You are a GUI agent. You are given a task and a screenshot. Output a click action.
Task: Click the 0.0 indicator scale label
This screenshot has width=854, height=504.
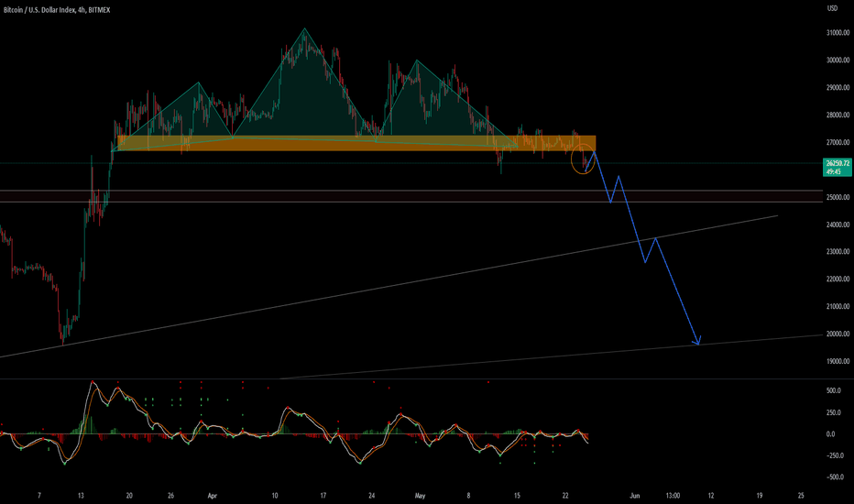click(x=830, y=434)
